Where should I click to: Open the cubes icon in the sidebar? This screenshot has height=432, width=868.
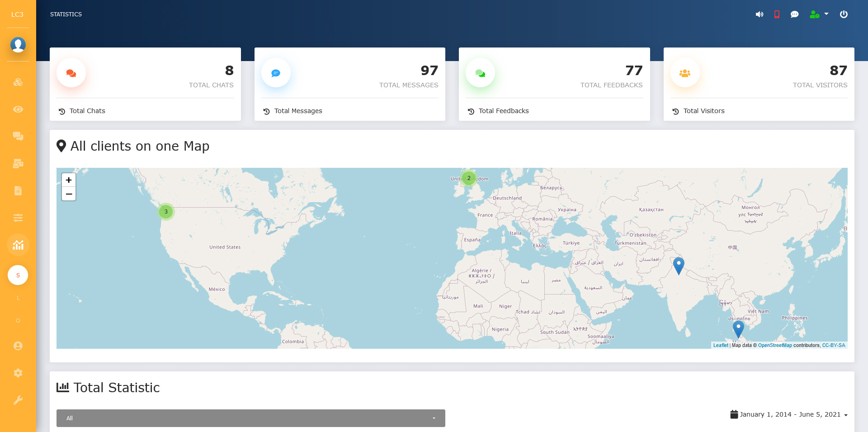tap(18, 82)
